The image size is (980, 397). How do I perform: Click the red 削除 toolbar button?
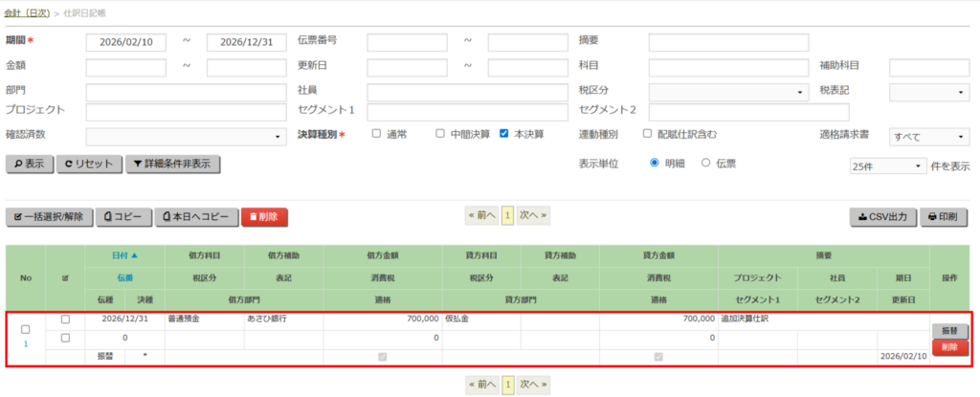point(264,217)
